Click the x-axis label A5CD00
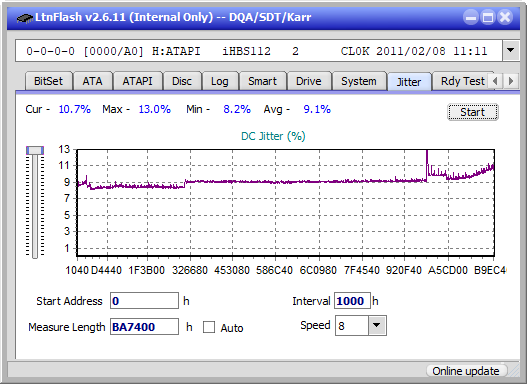The height and width of the screenshot is (384, 527). coord(448,270)
